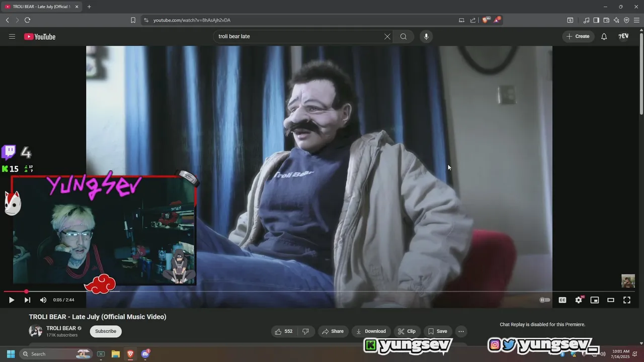Go back in browser history
The width and height of the screenshot is (644, 362).
pos(7,20)
